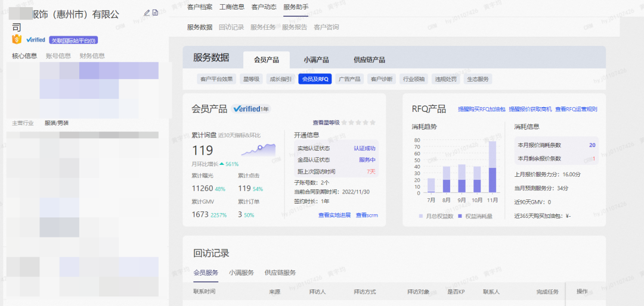Open 服务报告 sub-navigation item

tap(295, 27)
